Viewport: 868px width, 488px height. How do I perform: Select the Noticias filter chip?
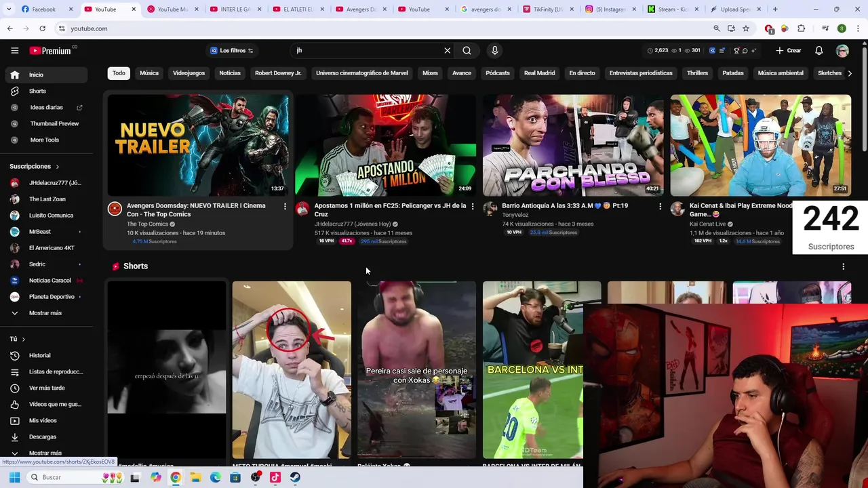pos(230,73)
